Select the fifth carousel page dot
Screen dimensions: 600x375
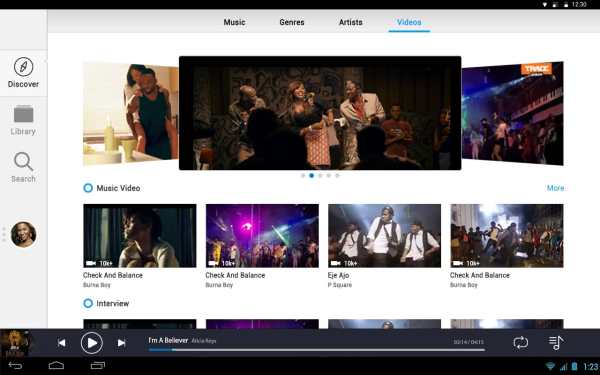pyautogui.click(x=337, y=176)
